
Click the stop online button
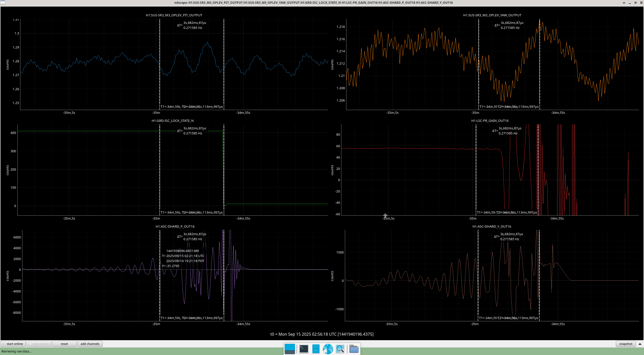click(x=39, y=344)
